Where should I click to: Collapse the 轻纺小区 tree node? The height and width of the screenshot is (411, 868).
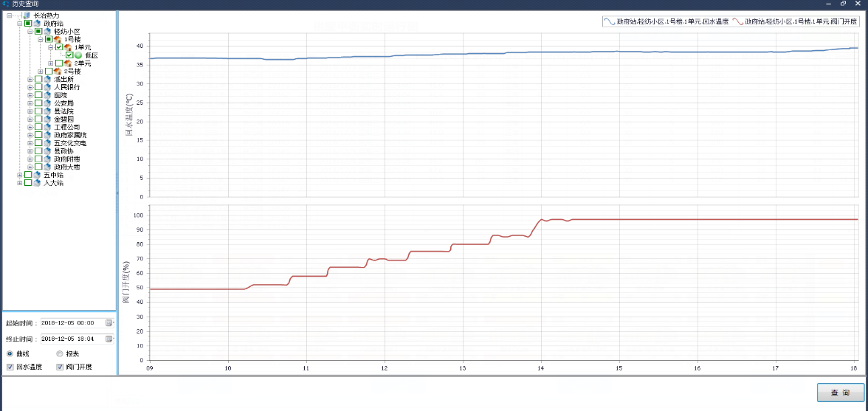30,32
